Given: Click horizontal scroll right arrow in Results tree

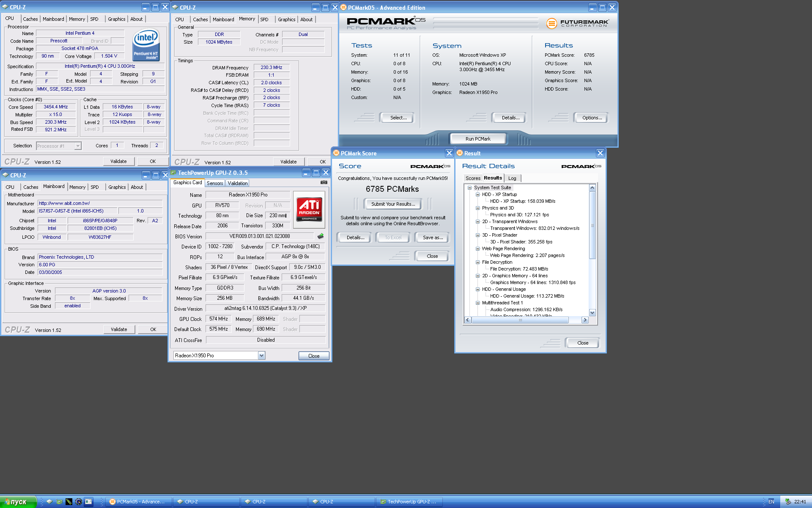Looking at the screenshot, I should (x=585, y=320).
